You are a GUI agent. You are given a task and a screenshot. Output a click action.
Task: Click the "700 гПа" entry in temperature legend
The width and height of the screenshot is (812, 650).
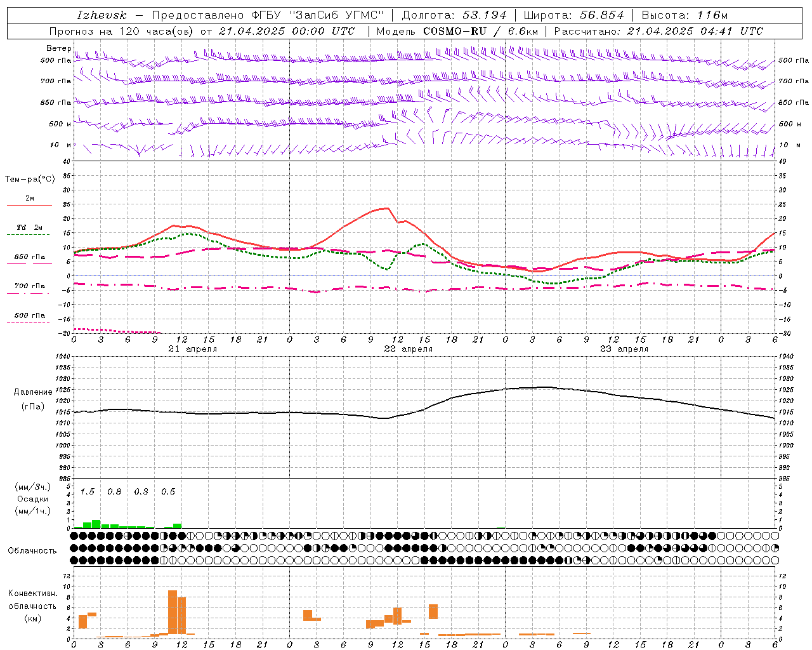(30, 286)
